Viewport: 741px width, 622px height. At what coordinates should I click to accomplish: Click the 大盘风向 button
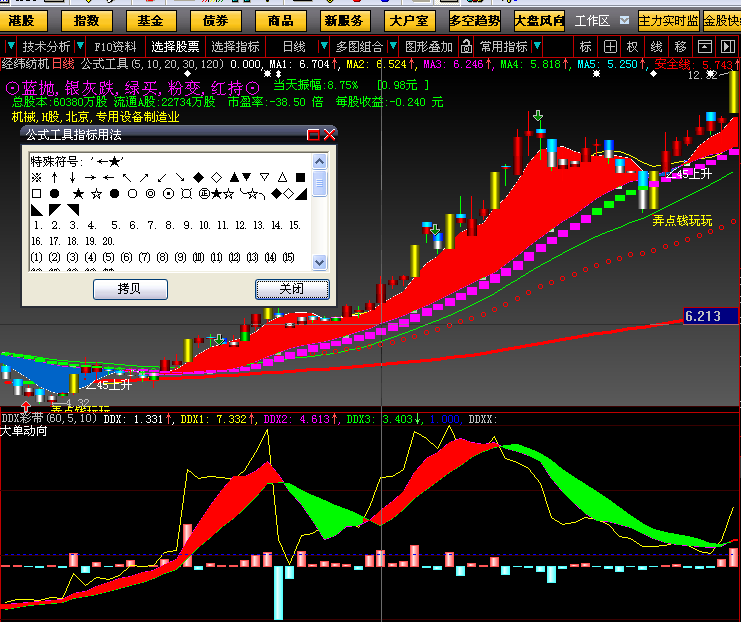point(539,21)
